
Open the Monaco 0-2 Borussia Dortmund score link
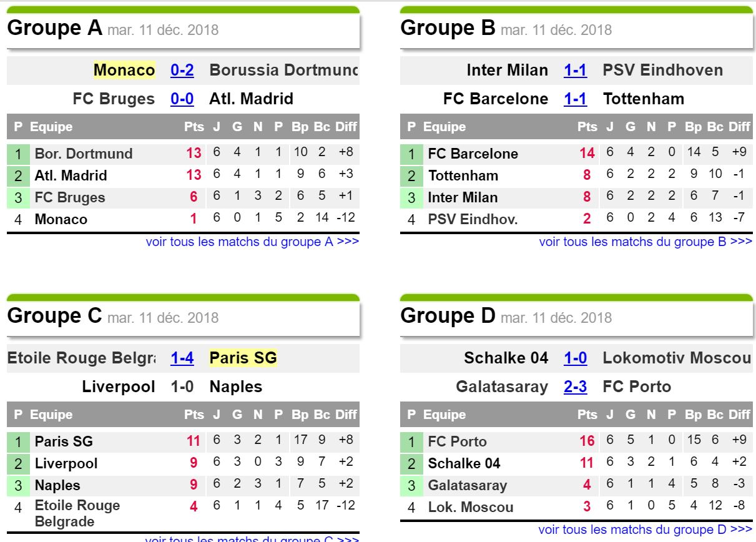point(182,70)
